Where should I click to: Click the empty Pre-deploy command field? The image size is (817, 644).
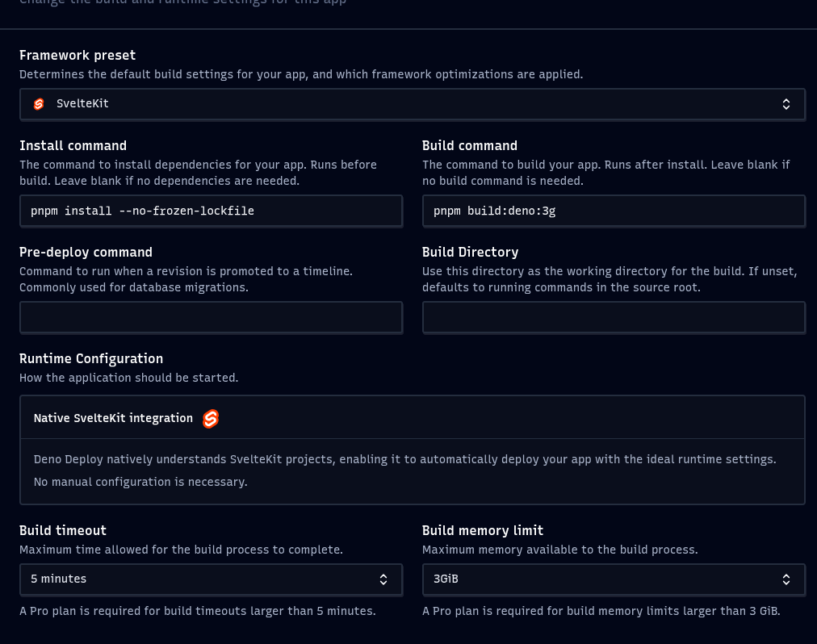211,318
